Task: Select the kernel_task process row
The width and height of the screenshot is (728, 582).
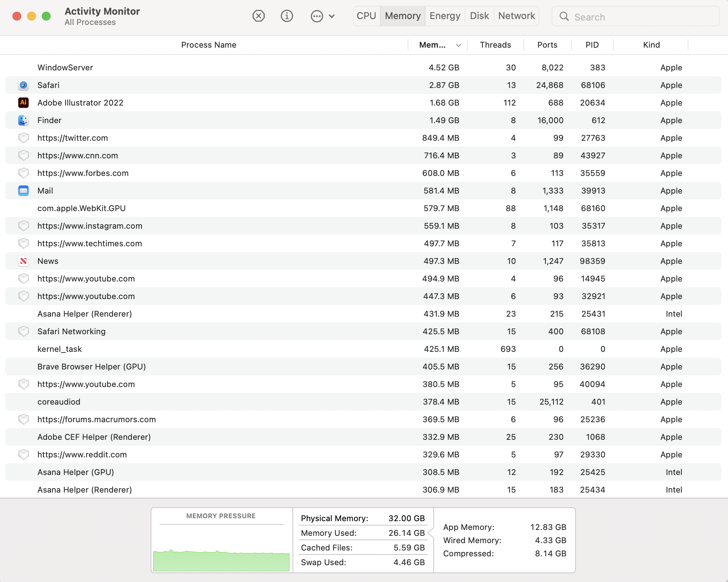Action: (x=363, y=349)
